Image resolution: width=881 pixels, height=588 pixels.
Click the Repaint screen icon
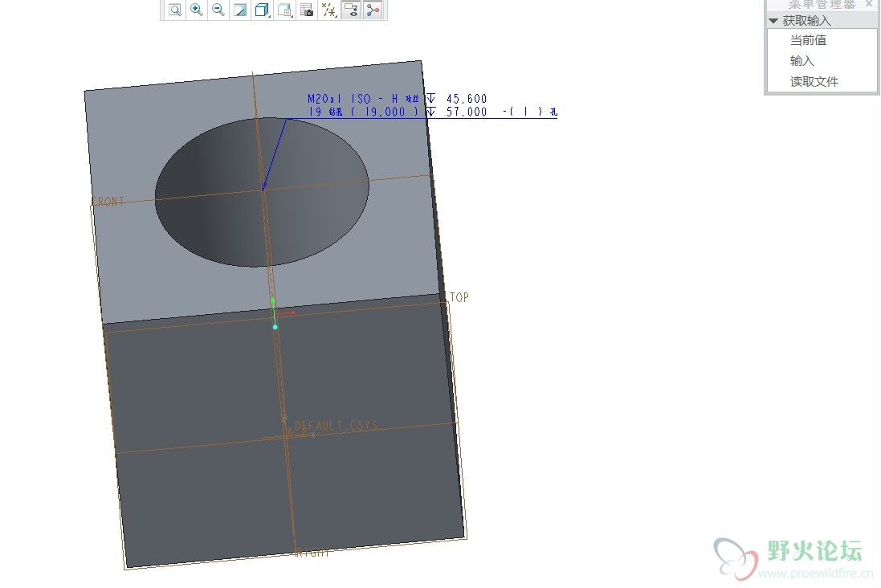tap(240, 10)
